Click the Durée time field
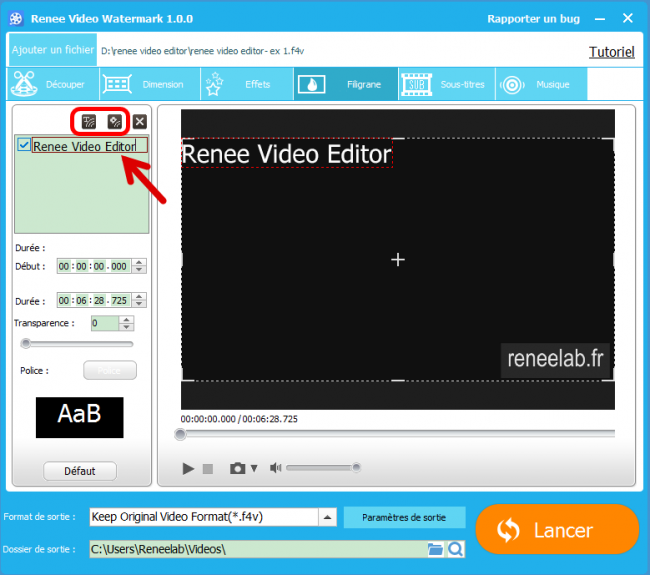 95,300
